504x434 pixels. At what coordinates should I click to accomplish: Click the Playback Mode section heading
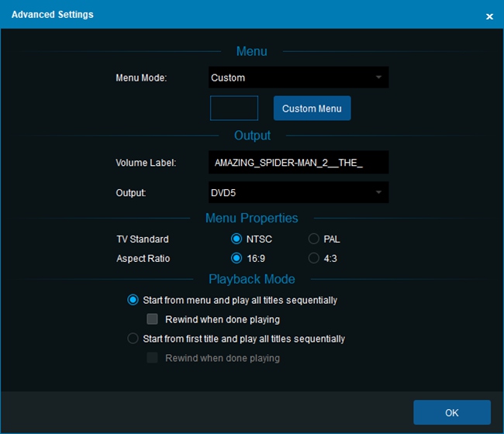point(252,279)
